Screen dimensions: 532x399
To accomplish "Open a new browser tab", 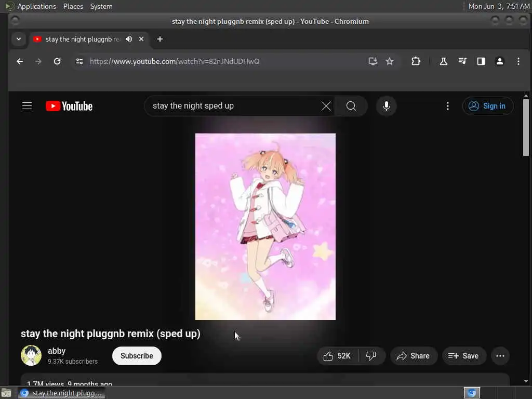I will click(160, 39).
